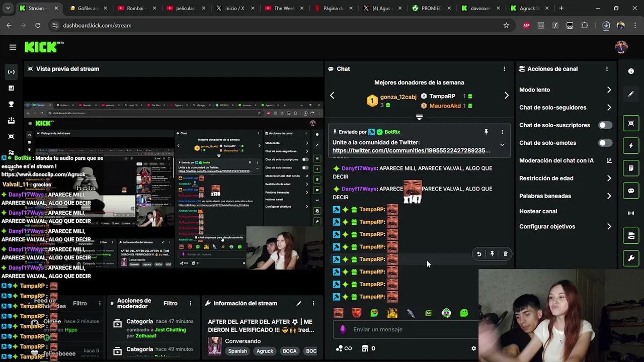Expand Palabras baneadas options
The height and width of the screenshot is (362, 644).
609,196
